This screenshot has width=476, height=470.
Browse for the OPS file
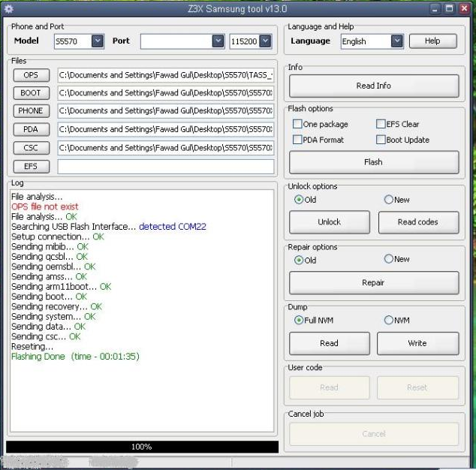[x=31, y=75]
